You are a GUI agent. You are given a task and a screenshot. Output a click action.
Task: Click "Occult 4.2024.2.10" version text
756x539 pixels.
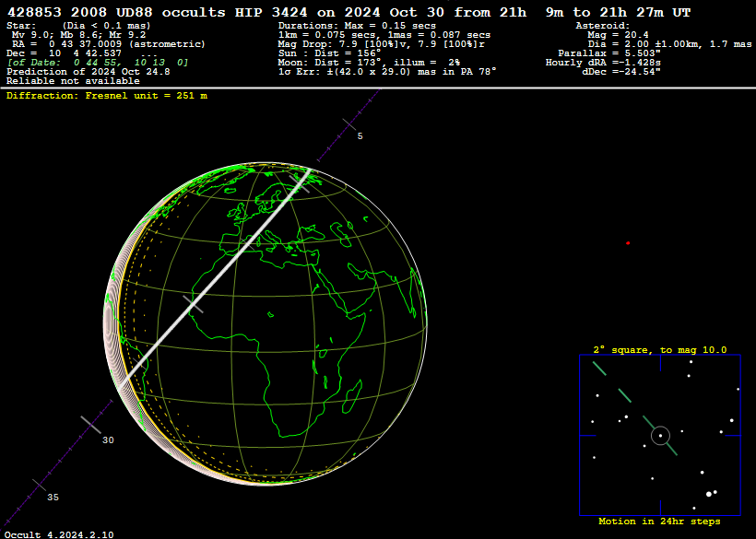click(59, 534)
